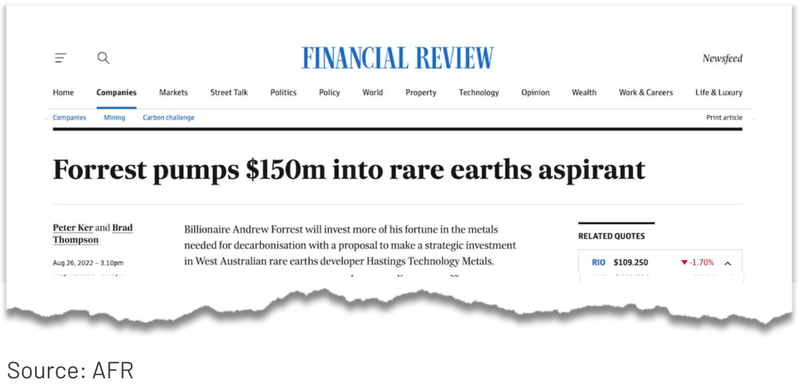Open author Peter Ker's profile
Screen dimensions: 800x390
73,228
